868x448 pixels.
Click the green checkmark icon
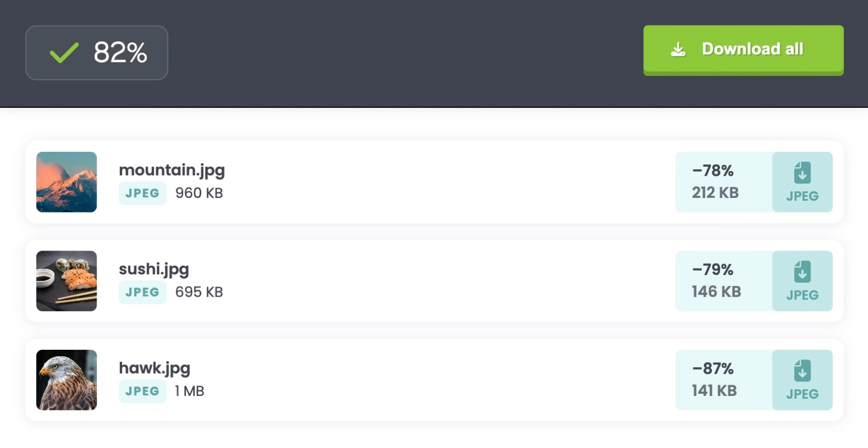coord(64,53)
